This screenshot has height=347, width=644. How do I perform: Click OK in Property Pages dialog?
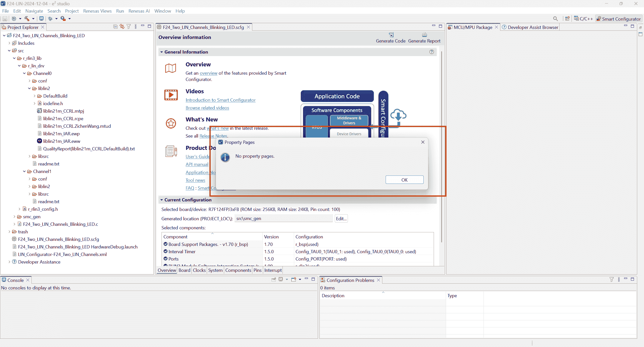pos(404,180)
